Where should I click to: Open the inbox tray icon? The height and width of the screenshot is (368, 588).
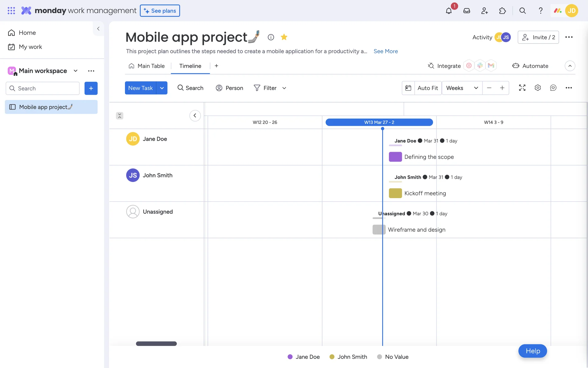pos(466,11)
